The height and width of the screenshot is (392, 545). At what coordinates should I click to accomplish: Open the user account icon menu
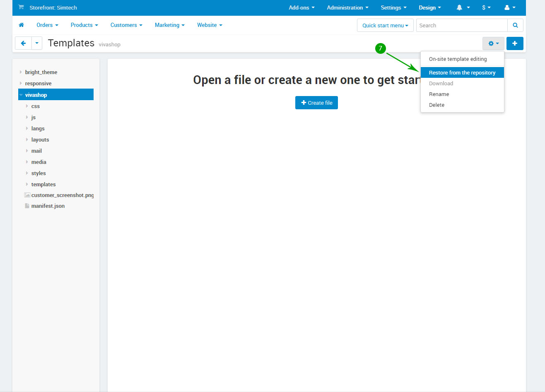tap(510, 8)
